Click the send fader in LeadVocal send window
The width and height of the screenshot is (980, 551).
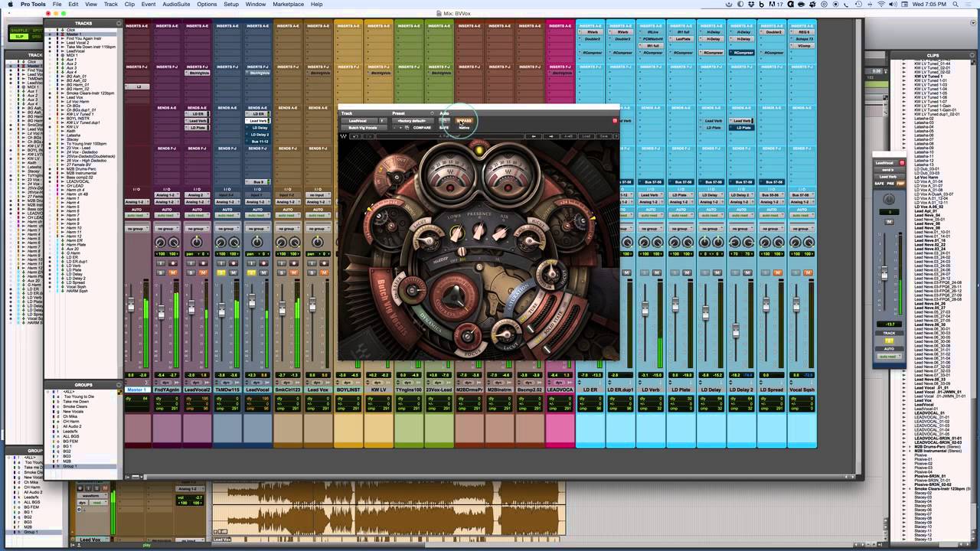pos(885,273)
